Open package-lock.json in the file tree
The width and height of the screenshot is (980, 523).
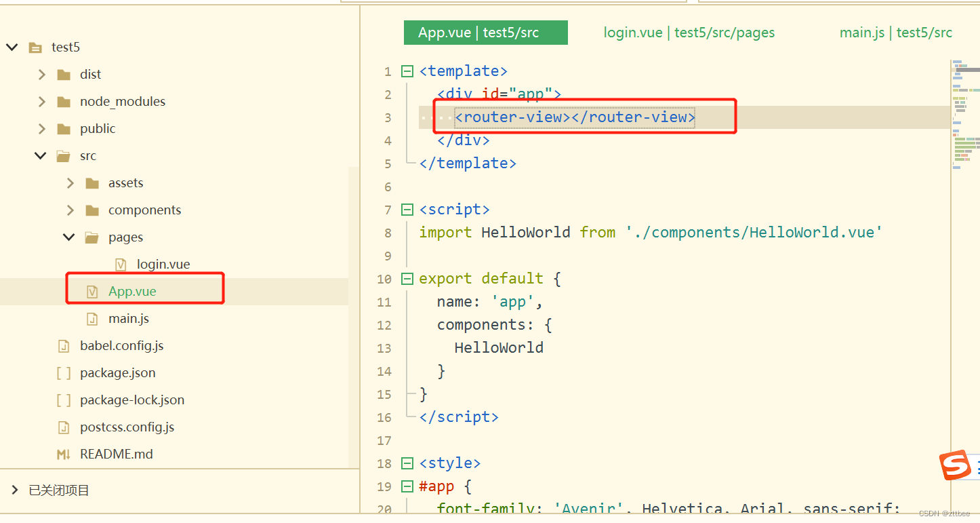[x=132, y=400]
